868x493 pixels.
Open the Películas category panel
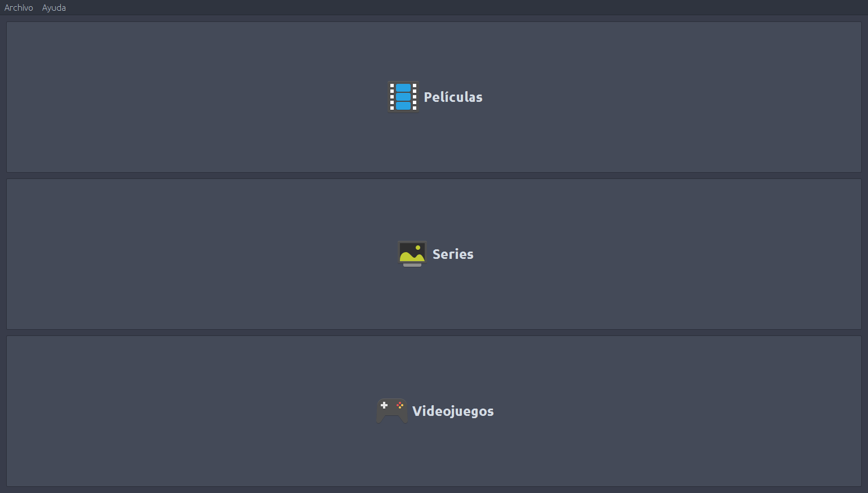tap(225, 97)
